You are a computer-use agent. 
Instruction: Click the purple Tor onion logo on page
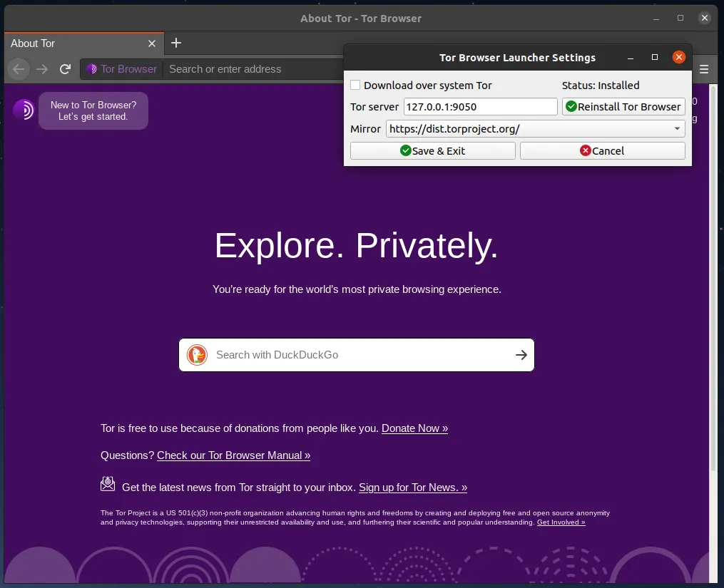point(23,110)
